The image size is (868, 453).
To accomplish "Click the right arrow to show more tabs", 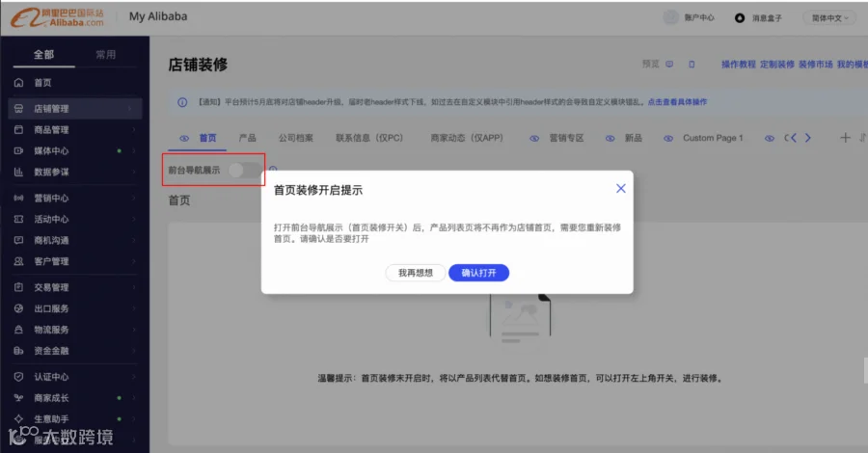I will 807,138.
